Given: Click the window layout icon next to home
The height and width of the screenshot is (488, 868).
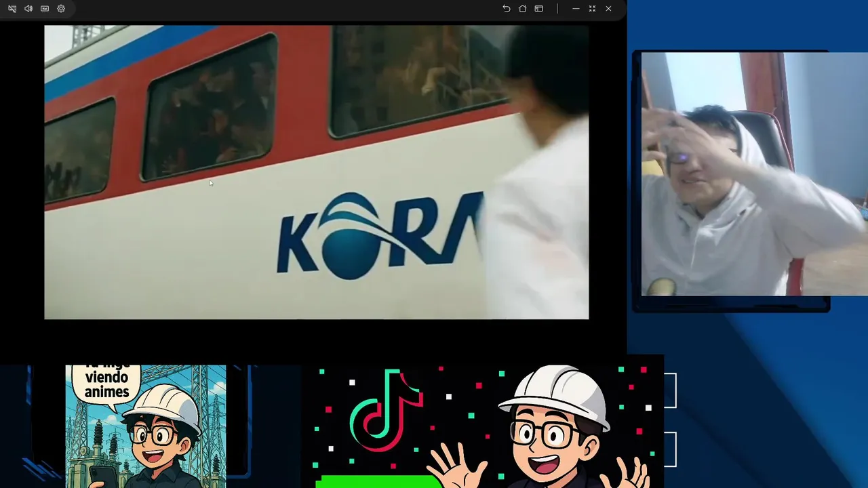Looking at the screenshot, I should click(538, 9).
